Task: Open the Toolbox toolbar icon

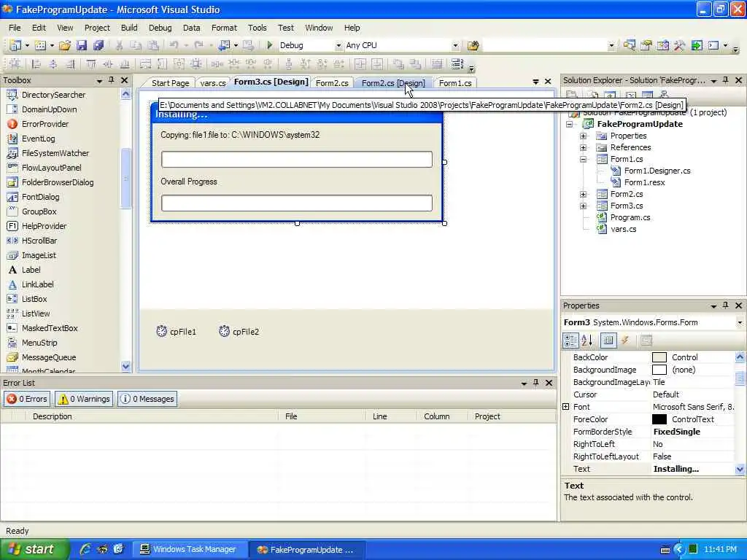Action: [679, 45]
